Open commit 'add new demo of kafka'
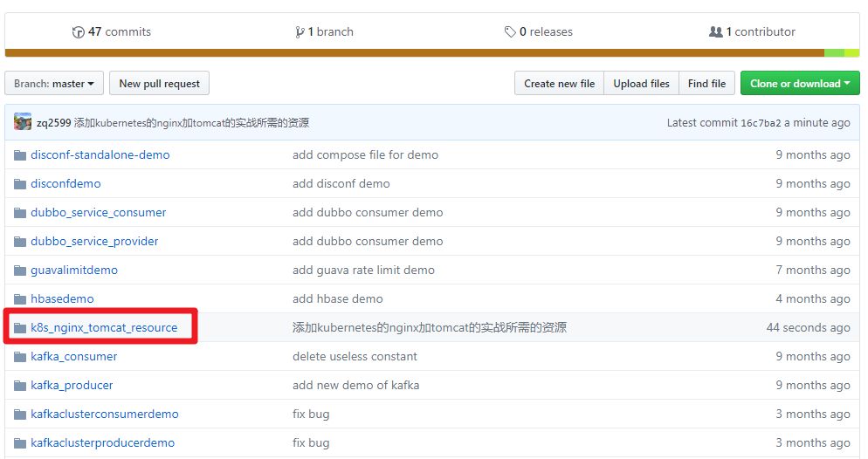 tap(356, 385)
